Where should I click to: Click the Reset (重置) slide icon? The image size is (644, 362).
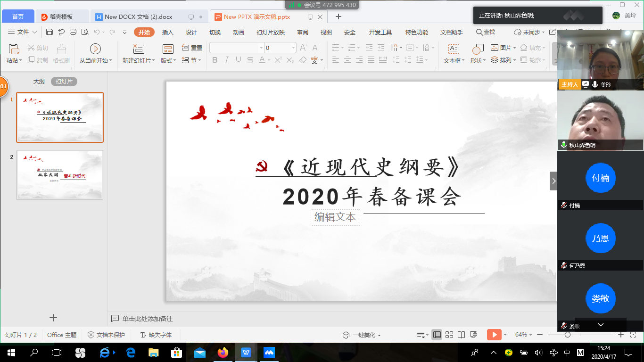pos(186,48)
